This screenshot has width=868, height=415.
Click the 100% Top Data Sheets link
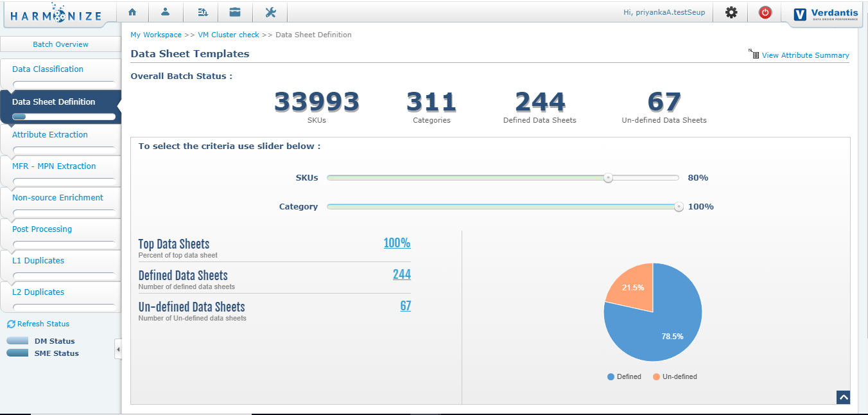tap(397, 243)
